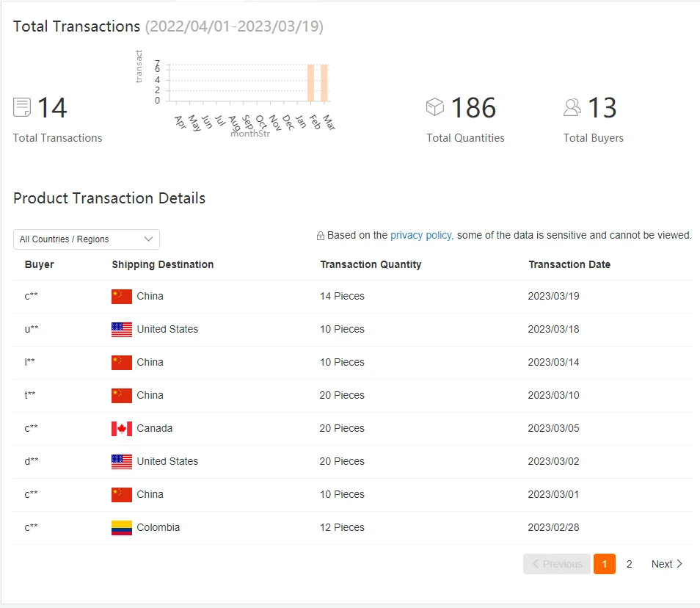Select the 12 Pieces quantity cell

[x=342, y=527]
